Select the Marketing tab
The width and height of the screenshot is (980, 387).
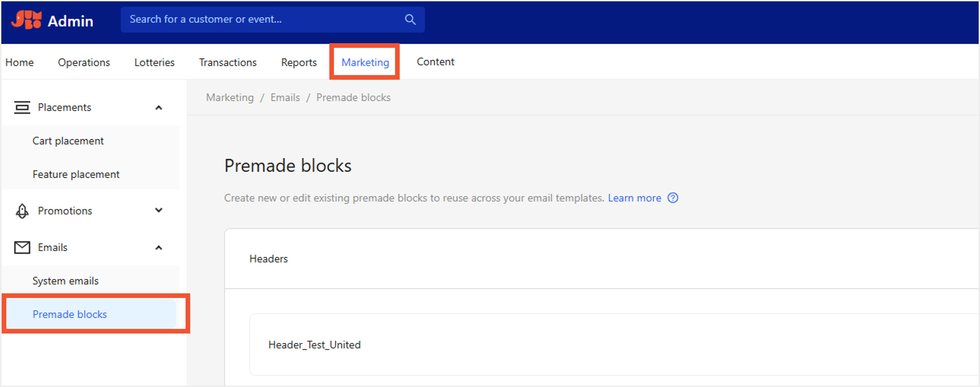tap(365, 62)
